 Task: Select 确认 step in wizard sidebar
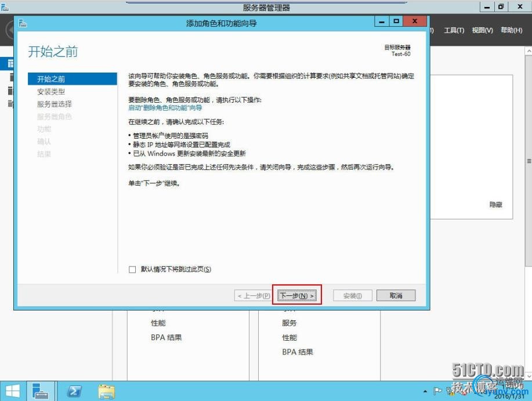pyautogui.click(x=44, y=142)
